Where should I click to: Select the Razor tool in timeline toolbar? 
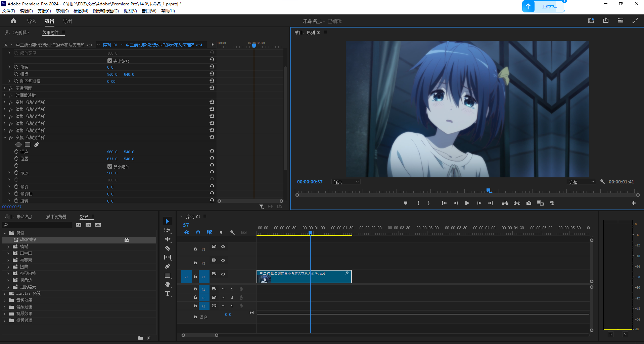(x=168, y=248)
